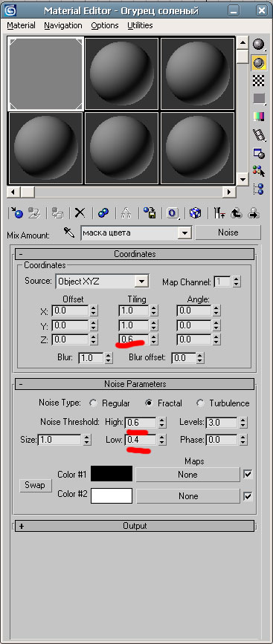Expand the Output rollout

tap(135, 526)
